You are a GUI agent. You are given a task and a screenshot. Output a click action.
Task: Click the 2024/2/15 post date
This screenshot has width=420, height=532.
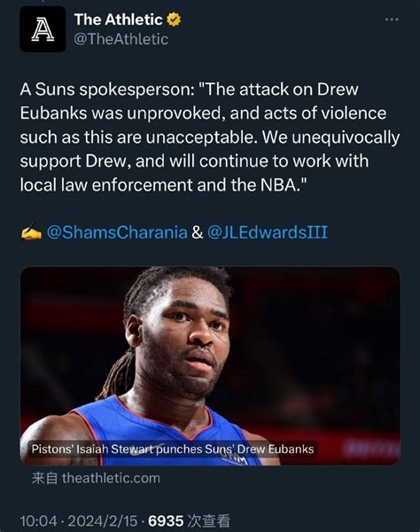pyautogui.click(x=103, y=520)
